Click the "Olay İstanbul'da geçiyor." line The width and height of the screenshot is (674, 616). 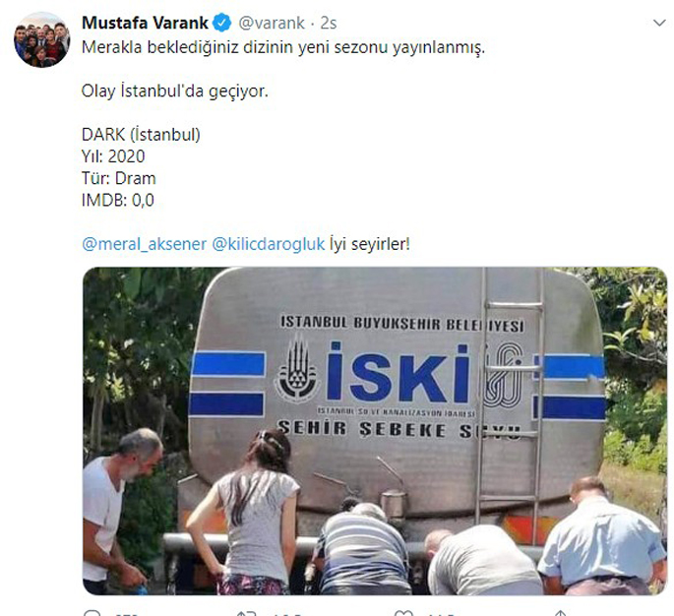pos(175,92)
